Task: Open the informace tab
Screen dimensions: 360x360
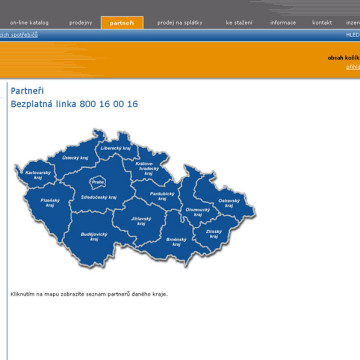Action: pyautogui.click(x=283, y=23)
